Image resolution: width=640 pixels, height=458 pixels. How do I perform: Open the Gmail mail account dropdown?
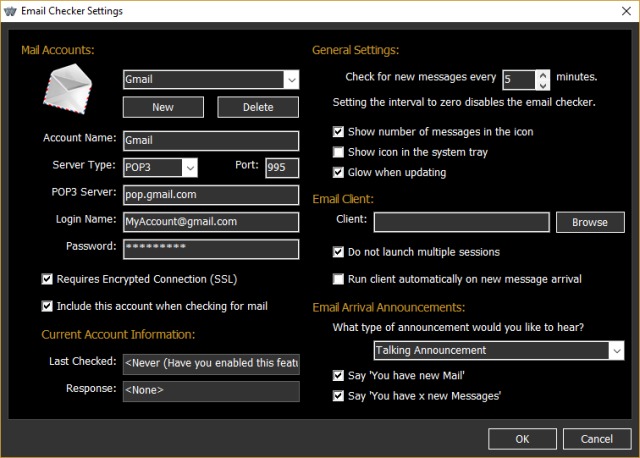[x=291, y=80]
